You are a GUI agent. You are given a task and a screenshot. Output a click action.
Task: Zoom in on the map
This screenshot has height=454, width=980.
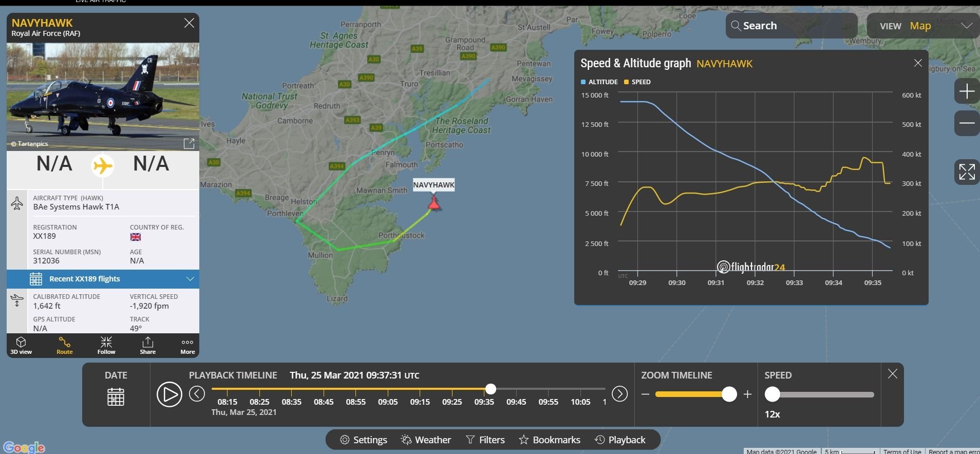[x=967, y=91]
